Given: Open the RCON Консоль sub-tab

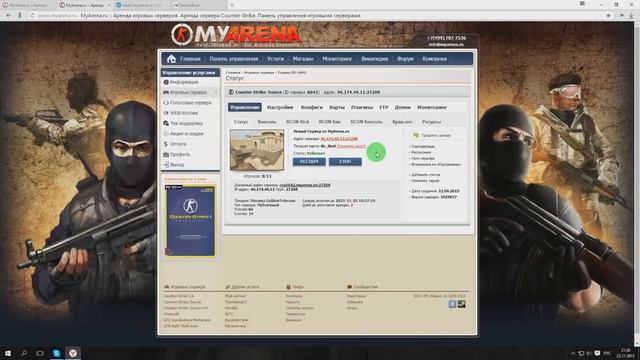Looking at the screenshot, I should click(x=366, y=122).
